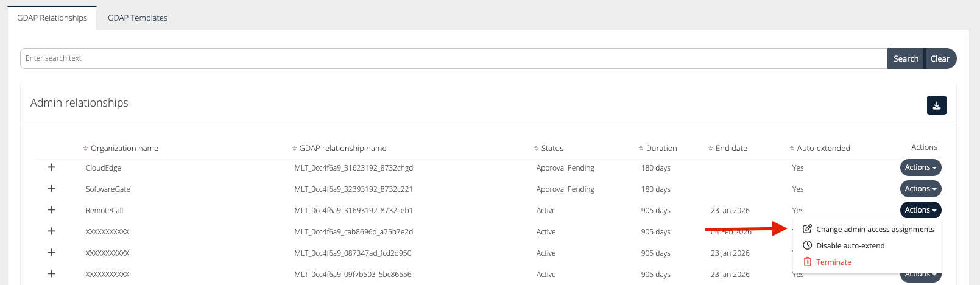
Task: Sort by End date column icon
Action: click(710, 149)
